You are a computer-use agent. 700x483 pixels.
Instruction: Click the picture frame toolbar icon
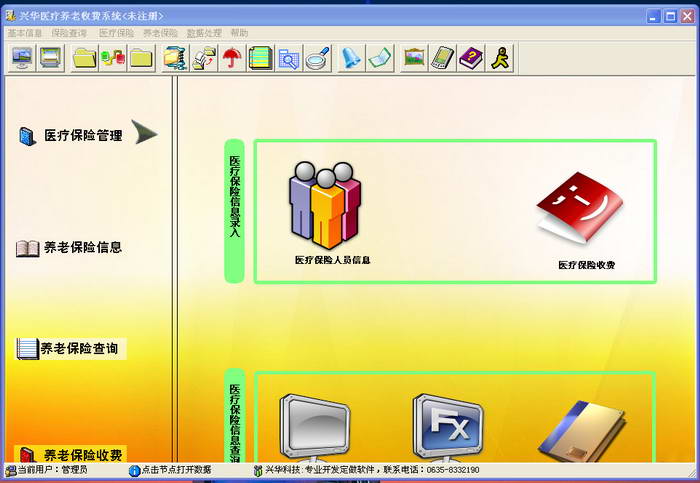(x=414, y=58)
